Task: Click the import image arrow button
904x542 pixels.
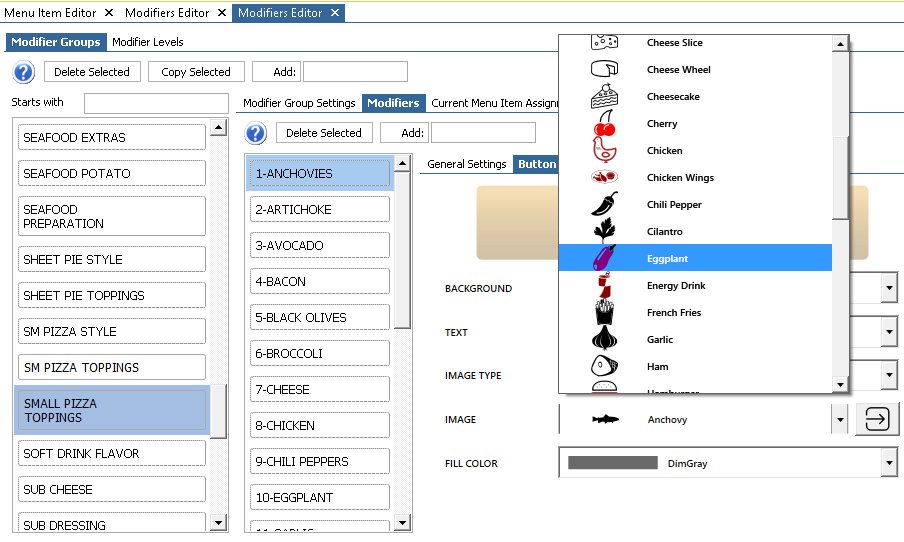Action: point(877,420)
